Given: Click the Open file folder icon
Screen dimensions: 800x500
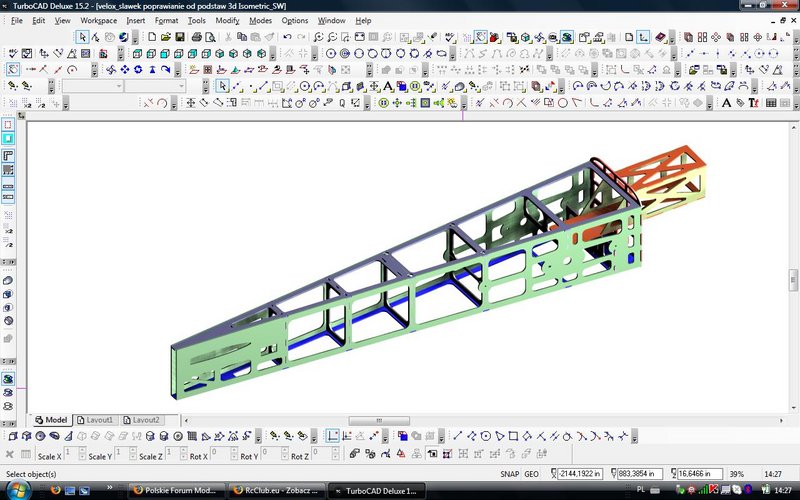Looking at the screenshot, I should (x=166, y=37).
